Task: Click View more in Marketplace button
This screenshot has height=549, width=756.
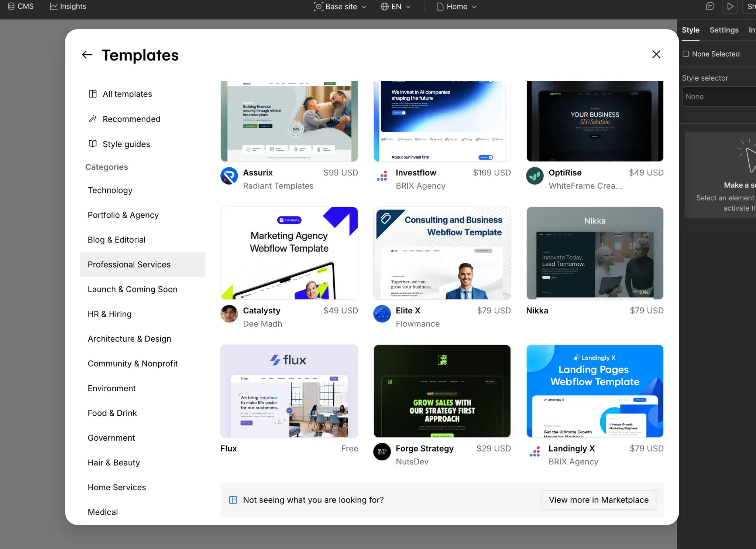Action: pyautogui.click(x=598, y=500)
